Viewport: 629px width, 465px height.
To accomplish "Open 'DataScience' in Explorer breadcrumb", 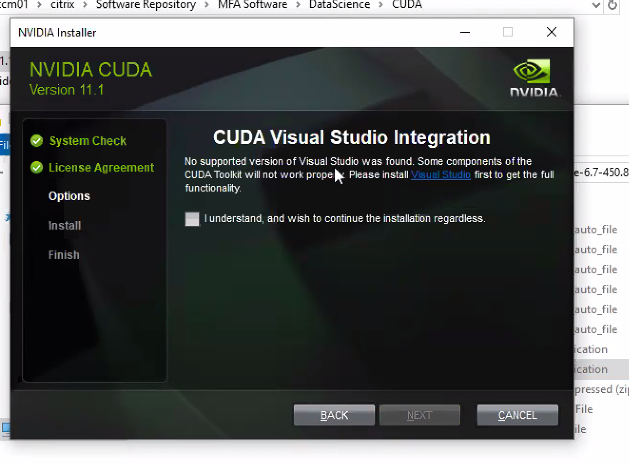I will [339, 5].
